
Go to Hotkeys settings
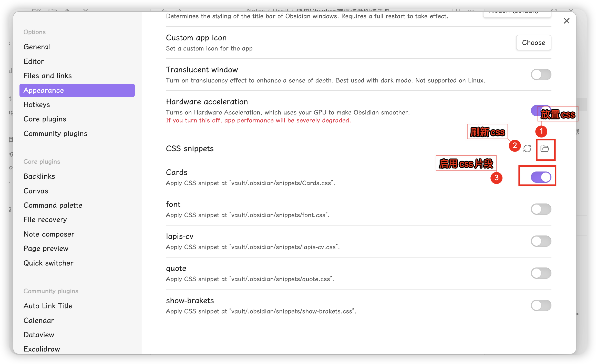coord(37,105)
